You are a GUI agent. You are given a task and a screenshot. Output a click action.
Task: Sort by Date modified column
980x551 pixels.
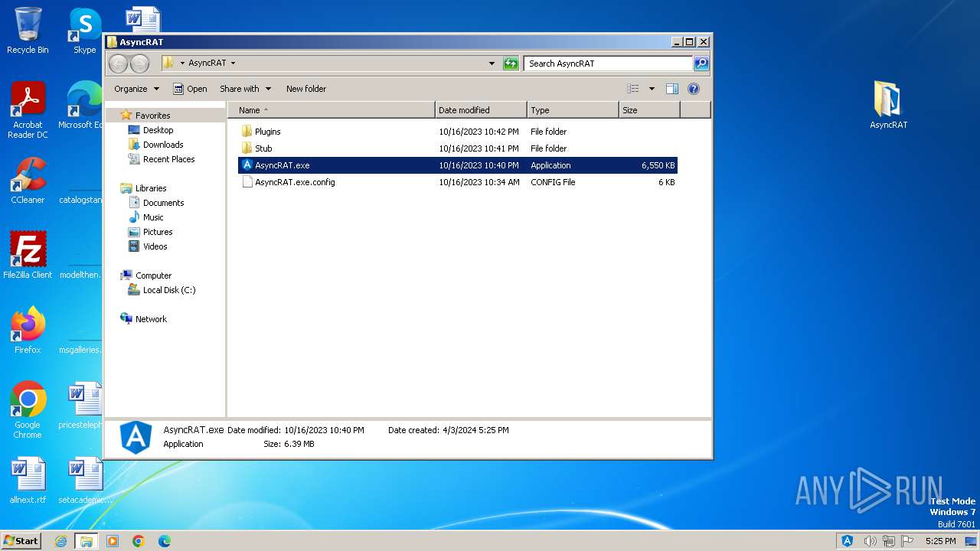point(481,110)
